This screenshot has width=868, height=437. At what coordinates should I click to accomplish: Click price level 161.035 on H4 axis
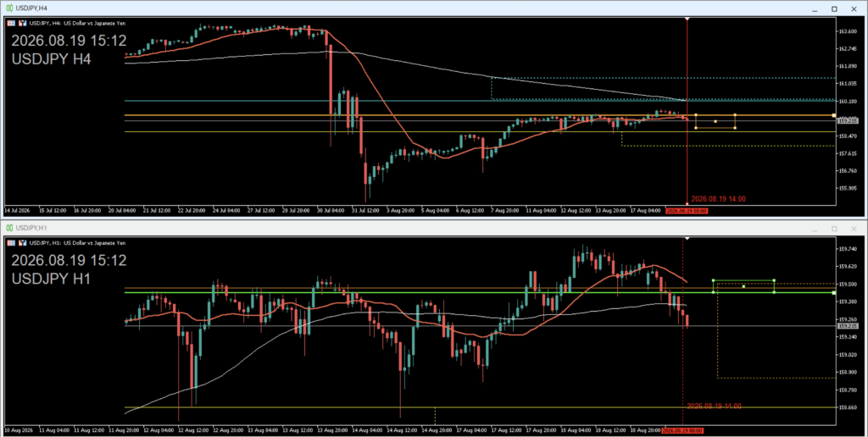tap(849, 84)
